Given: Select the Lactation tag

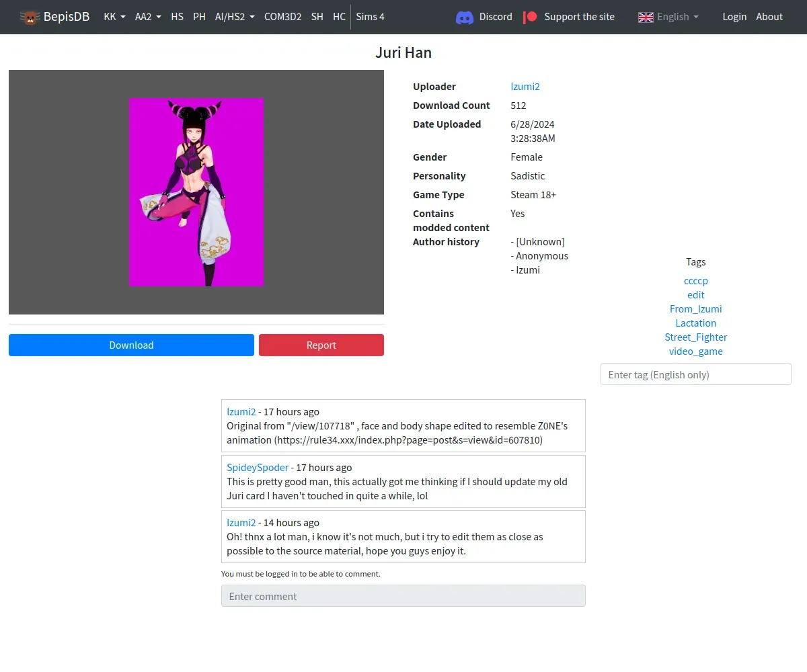Looking at the screenshot, I should click(696, 323).
